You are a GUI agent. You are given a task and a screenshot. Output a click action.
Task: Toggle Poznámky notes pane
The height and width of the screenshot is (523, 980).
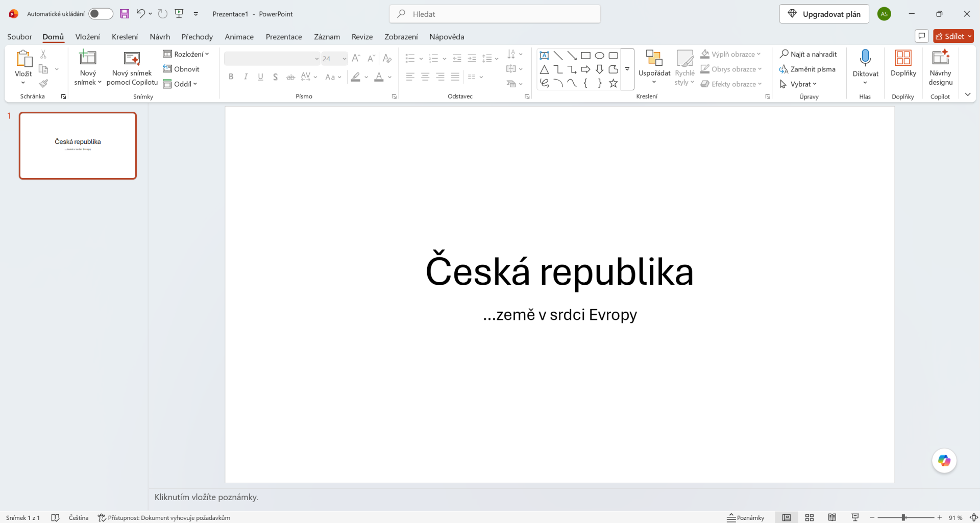tap(746, 517)
